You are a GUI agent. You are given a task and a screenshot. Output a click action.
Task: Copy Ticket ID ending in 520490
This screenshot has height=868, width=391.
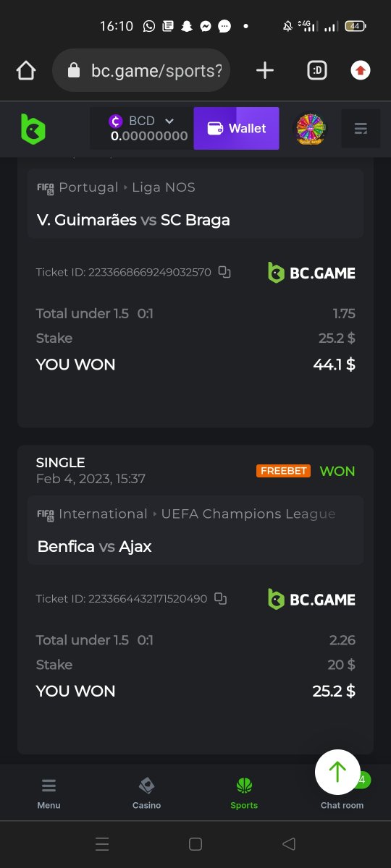(221, 599)
